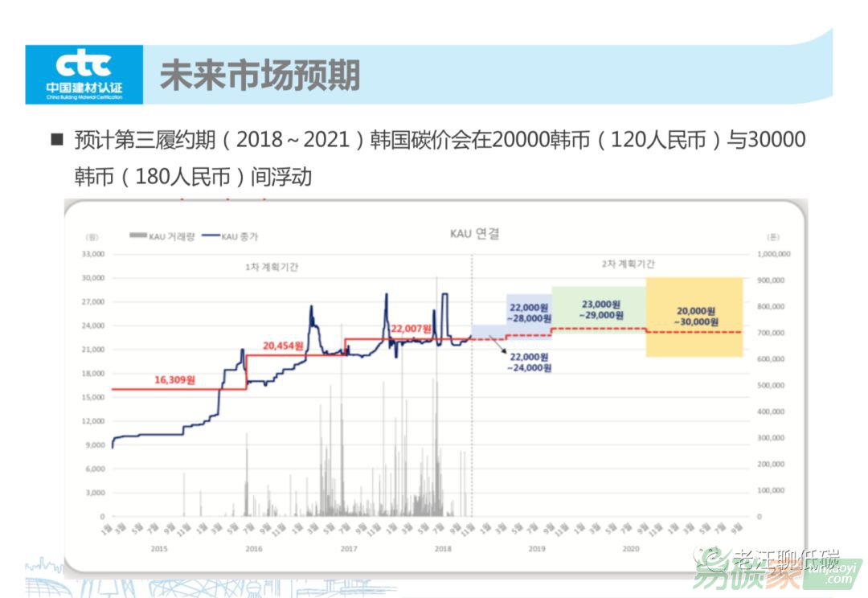Screen dimensions: 868x598
Task: Select the slide title 未来市场预期
Action: click(x=260, y=76)
